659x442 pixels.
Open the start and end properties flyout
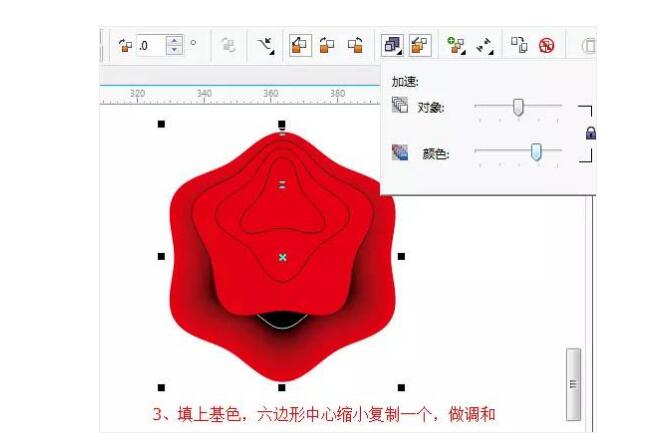coord(485,46)
